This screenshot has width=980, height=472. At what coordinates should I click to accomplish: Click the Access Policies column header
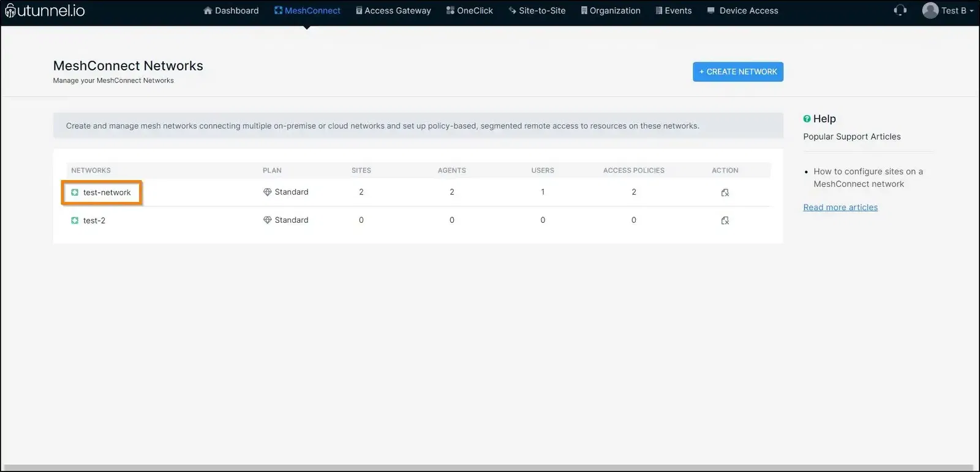634,170
